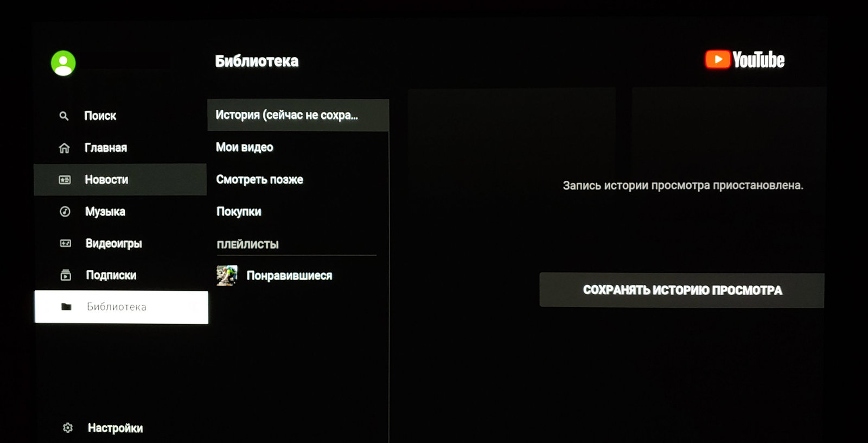
Task: Click the folder icon beside Библиотека
Action: click(x=66, y=307)
